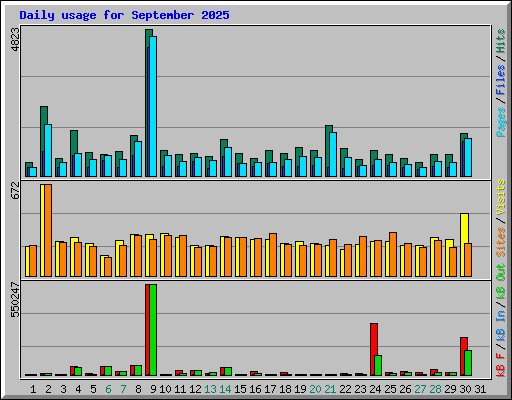This screenshot has width=512, height=400.
Task: Click the "kB In" legend label
Action: [x=501, y=325]
